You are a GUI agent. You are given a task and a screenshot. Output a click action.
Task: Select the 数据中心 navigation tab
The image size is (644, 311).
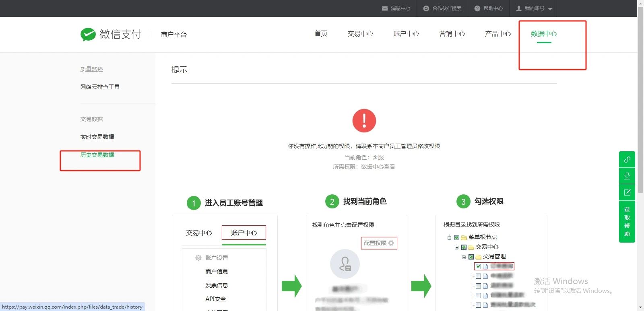point(544,34)
